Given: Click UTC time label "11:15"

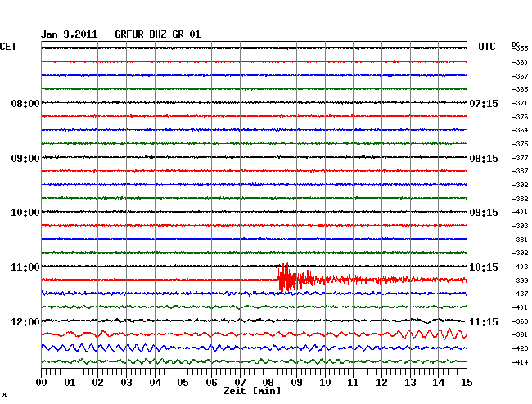Looking at the screenshot, I should (484, 321).
